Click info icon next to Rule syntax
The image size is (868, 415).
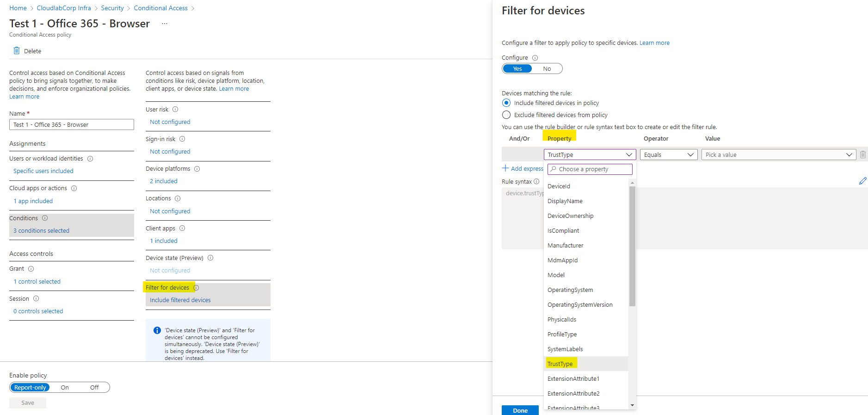click(536, 181)
